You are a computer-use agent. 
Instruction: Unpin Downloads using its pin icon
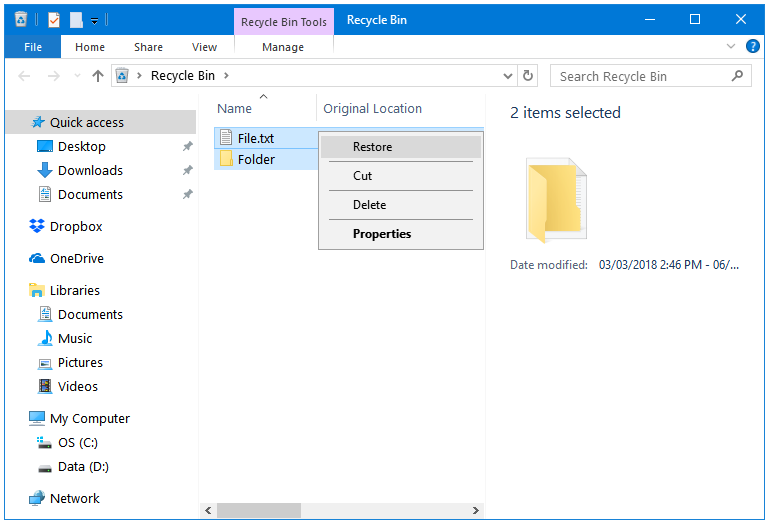coord(187,170)
